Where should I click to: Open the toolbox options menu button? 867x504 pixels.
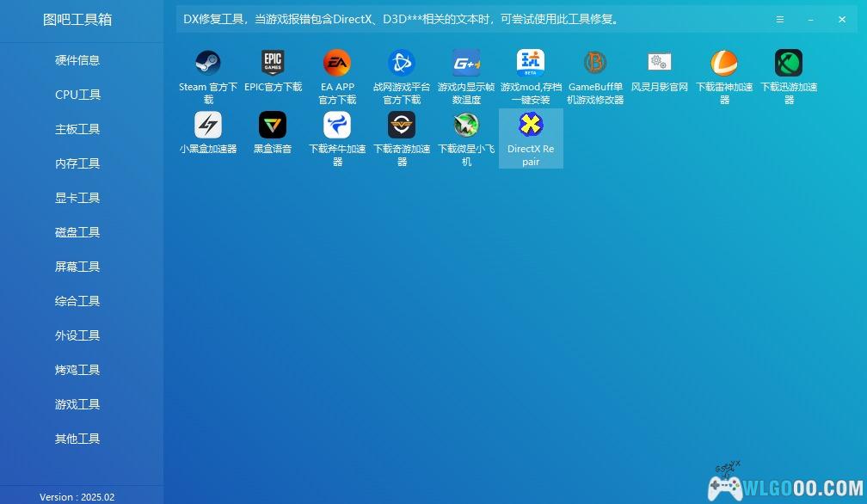tap(779, 19)
